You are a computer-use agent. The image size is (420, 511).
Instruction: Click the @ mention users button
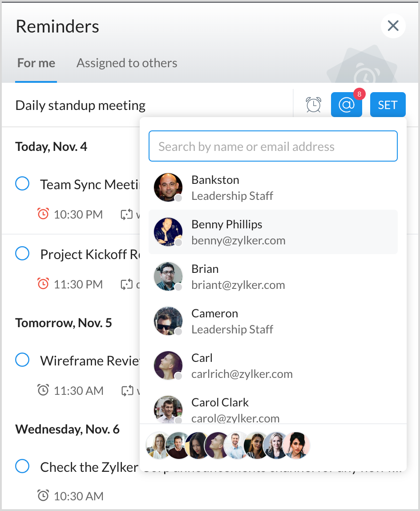[346, 105]
